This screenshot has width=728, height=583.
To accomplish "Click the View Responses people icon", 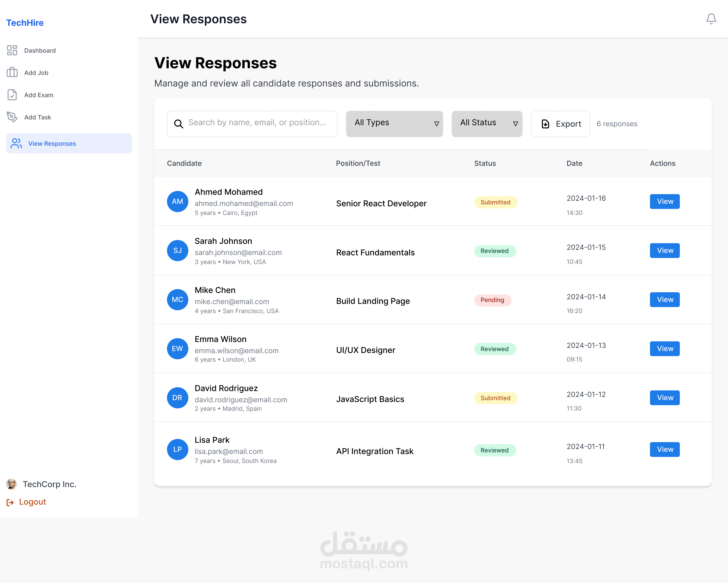I will click(16, 143).
